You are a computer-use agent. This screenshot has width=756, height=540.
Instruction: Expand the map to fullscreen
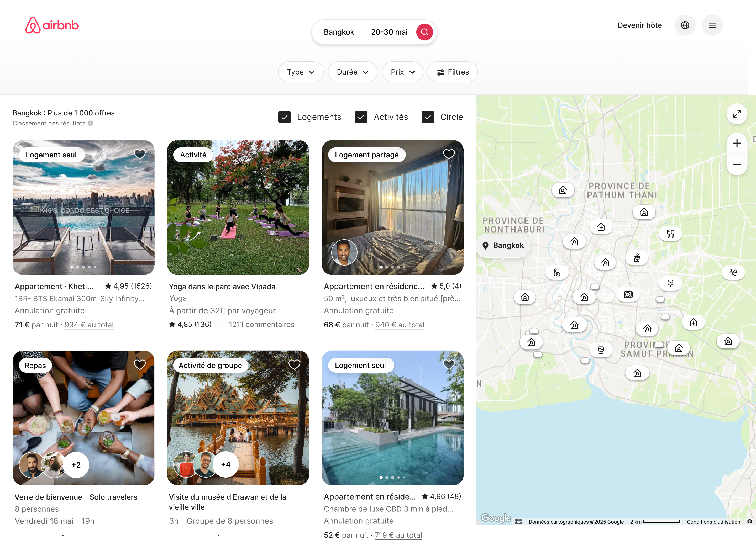pos(737,114)
